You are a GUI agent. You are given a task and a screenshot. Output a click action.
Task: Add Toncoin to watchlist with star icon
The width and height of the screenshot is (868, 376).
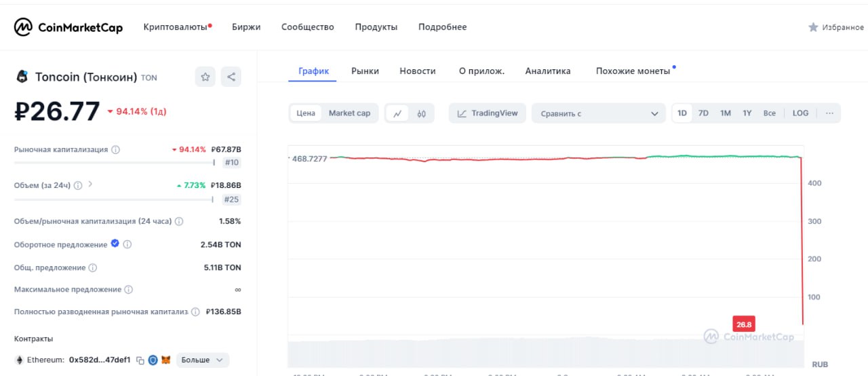(x=205, y=77)
